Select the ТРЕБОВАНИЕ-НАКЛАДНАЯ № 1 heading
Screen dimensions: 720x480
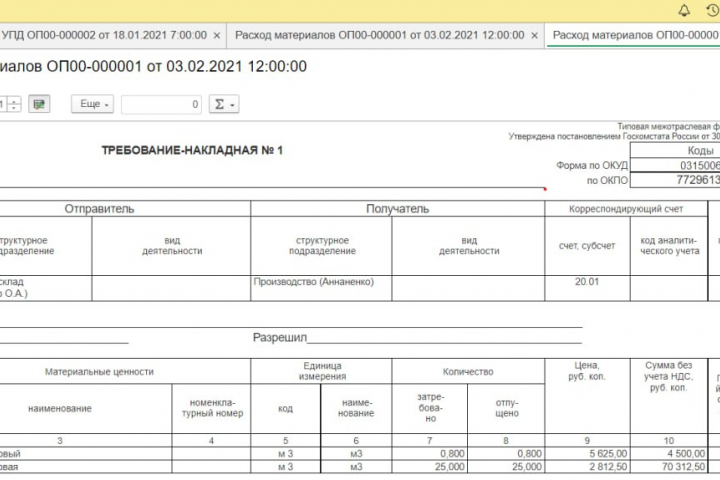192,151
